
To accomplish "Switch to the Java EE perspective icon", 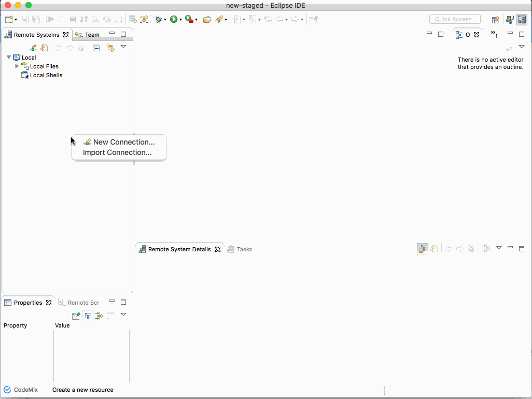I will point(510,19).
